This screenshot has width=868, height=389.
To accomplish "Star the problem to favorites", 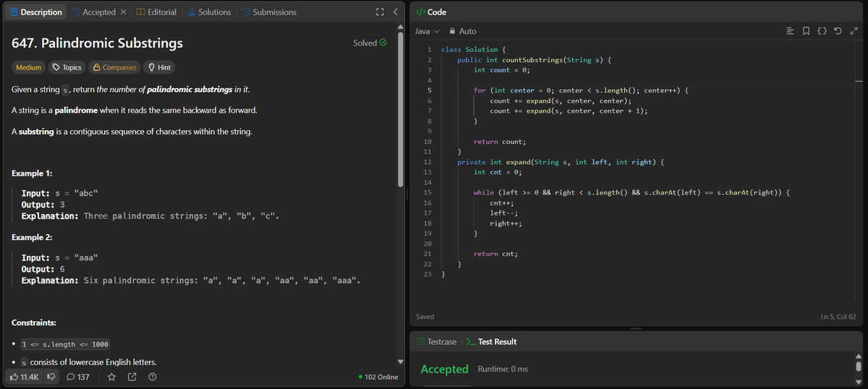I will [x=111, y=377].
